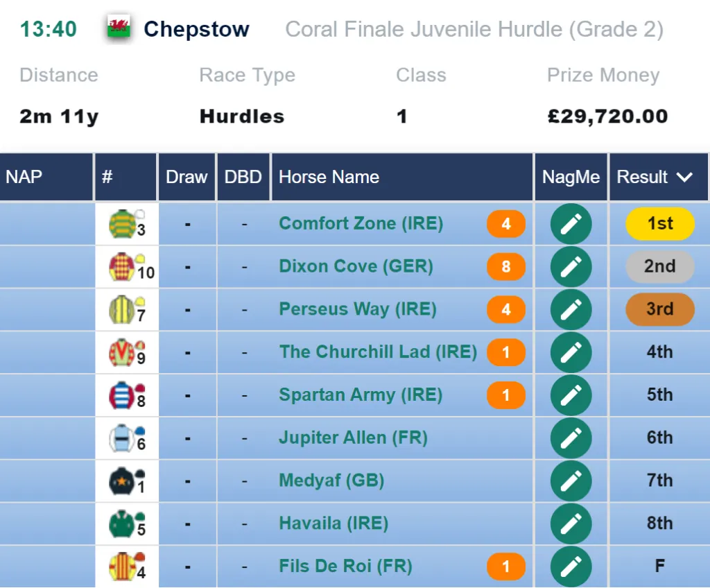Click the jockey silks for runner 3

[x=122, y=223]
